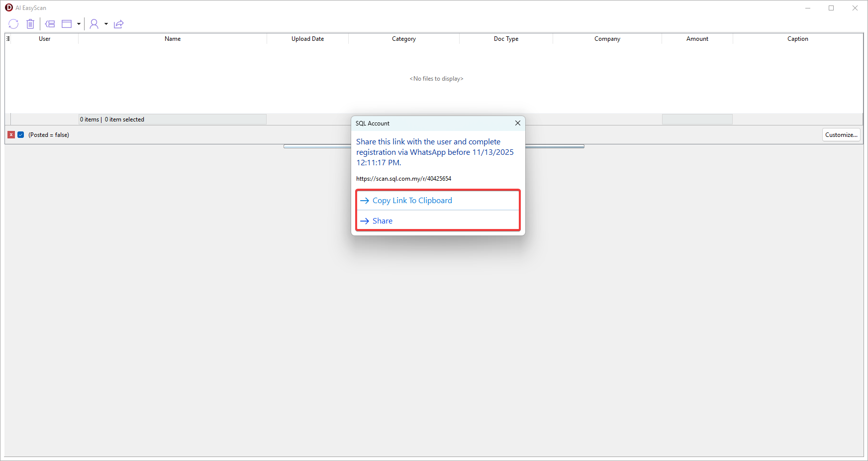Click the column chooser grid icon
Image resolution: width=868 pixels, height=461 pixels.
pos(8,39)
